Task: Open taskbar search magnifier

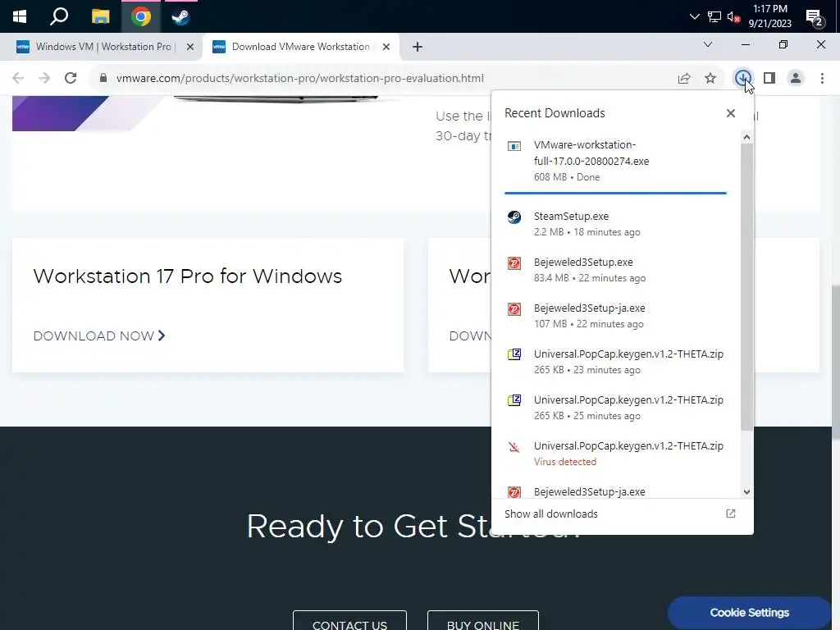Action: point(59,16)
